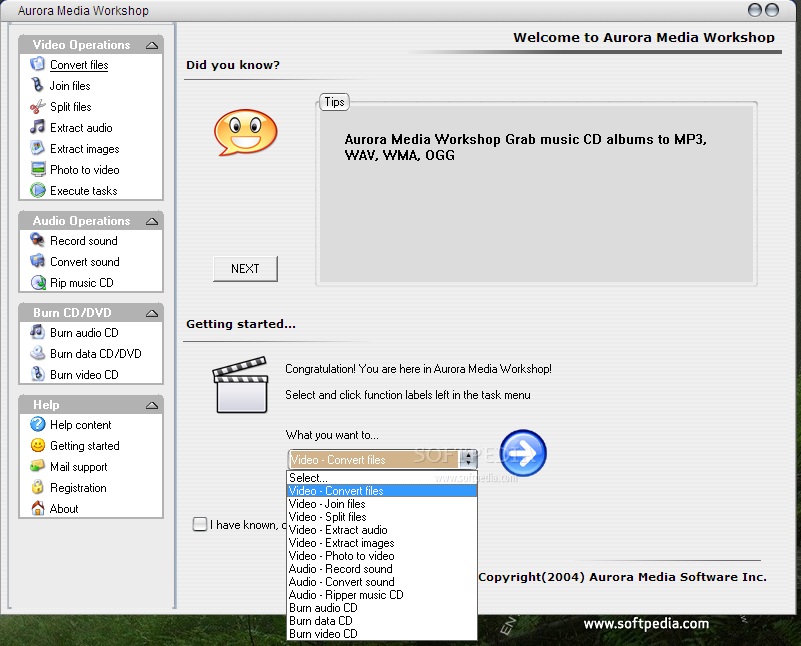This screenshot has width=801, height=646.
Task: Click the smiley speech bubble tips icon
Action: click(x=246, y=132)
